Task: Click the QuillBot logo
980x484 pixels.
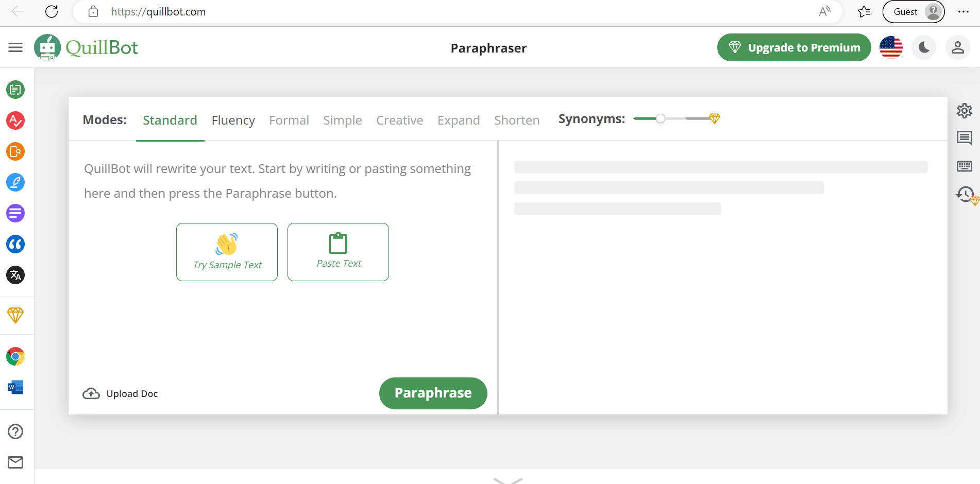Action: (86, 47)
